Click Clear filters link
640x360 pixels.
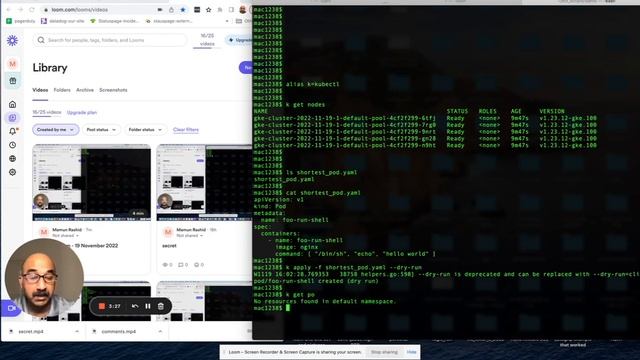coord(186,130)
